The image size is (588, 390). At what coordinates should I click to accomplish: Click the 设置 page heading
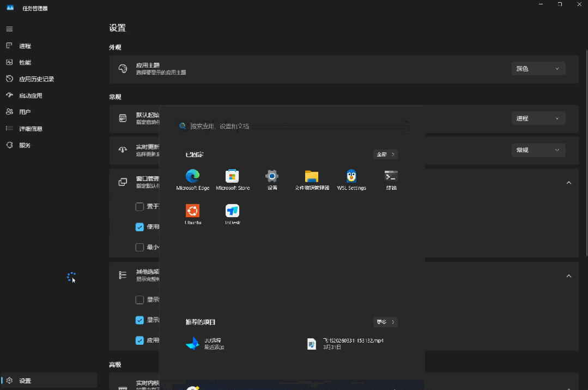point(117,28)
